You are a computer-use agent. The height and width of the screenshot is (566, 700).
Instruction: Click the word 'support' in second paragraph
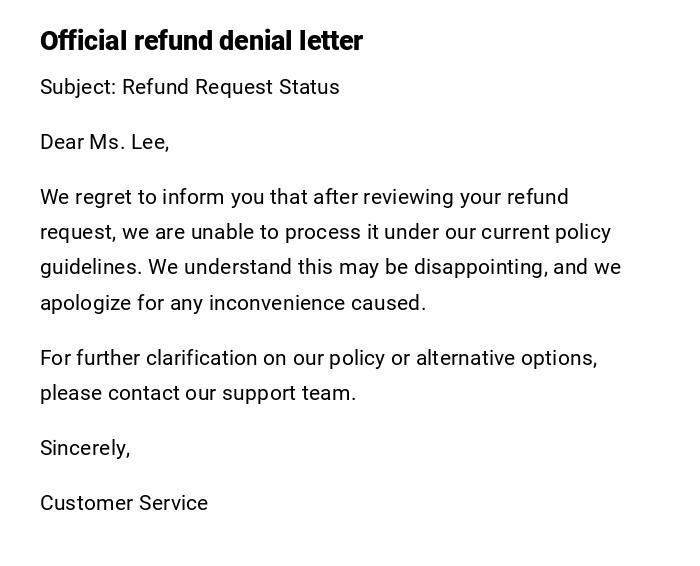click(259, 393)
